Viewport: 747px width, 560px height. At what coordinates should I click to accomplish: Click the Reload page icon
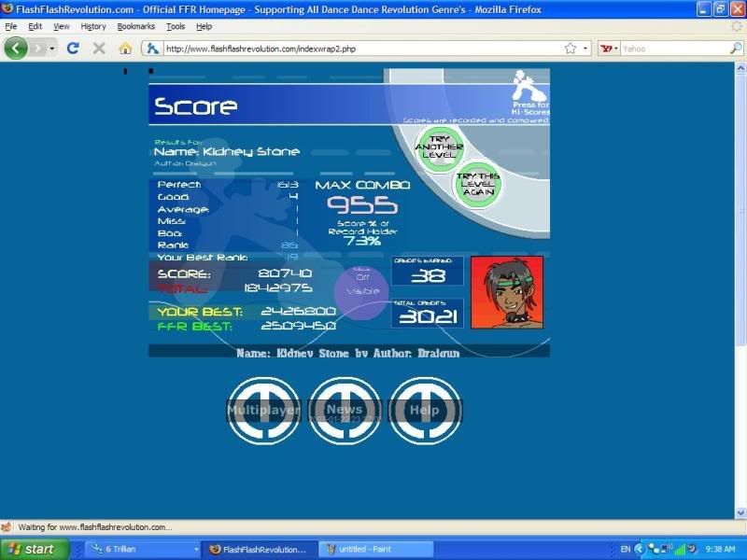(x=74, y=48)
